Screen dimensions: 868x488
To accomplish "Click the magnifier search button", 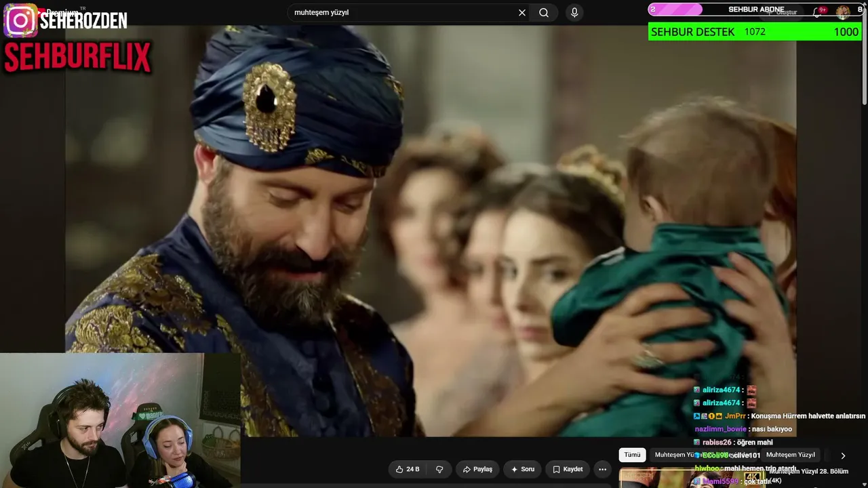I will tap(544, 12).
